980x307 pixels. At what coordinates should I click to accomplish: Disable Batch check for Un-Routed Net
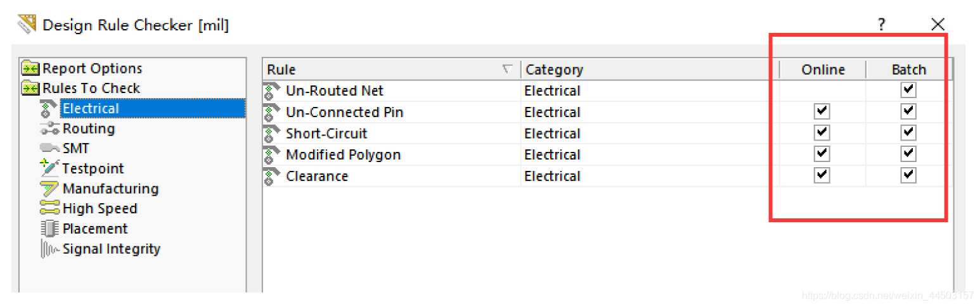908,91
